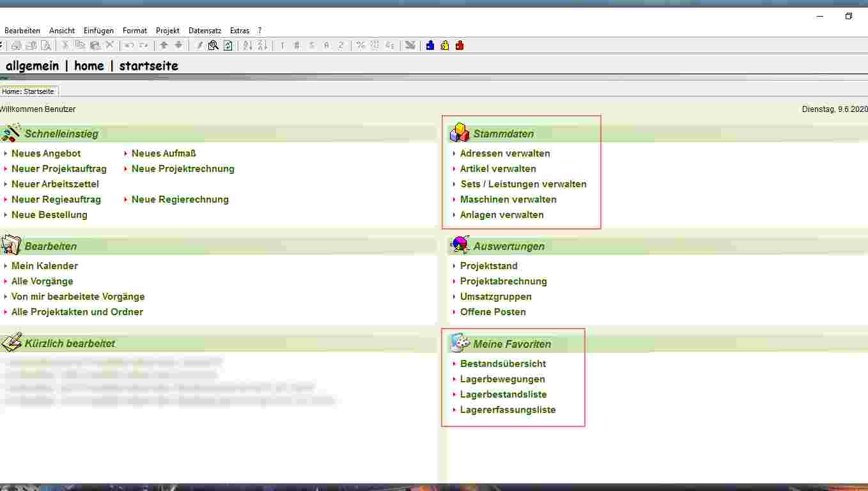The height and width of the screenshot is (491, 868).
Task: Start Neue Projektrechnung
Action: pos(183,169)
